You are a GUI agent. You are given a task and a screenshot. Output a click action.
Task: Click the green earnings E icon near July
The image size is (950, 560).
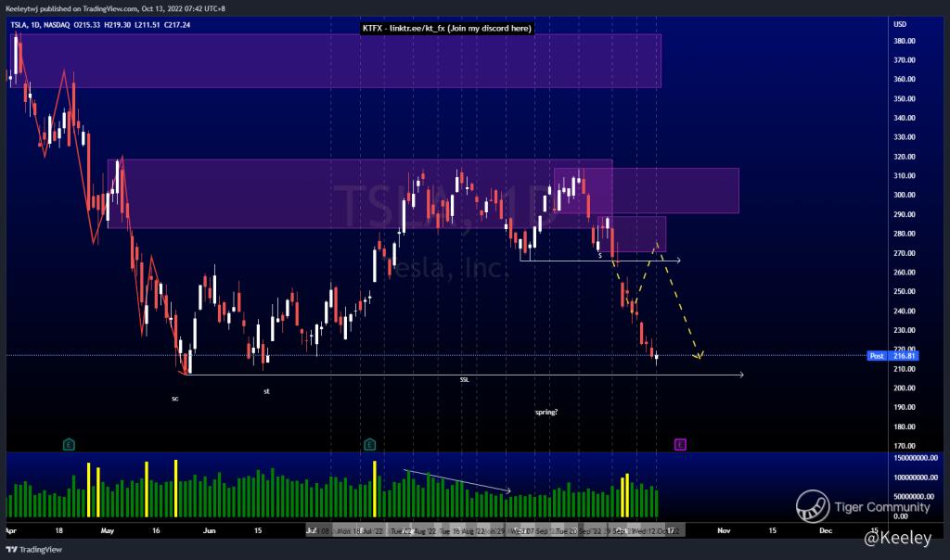click(x=369, y=445)
